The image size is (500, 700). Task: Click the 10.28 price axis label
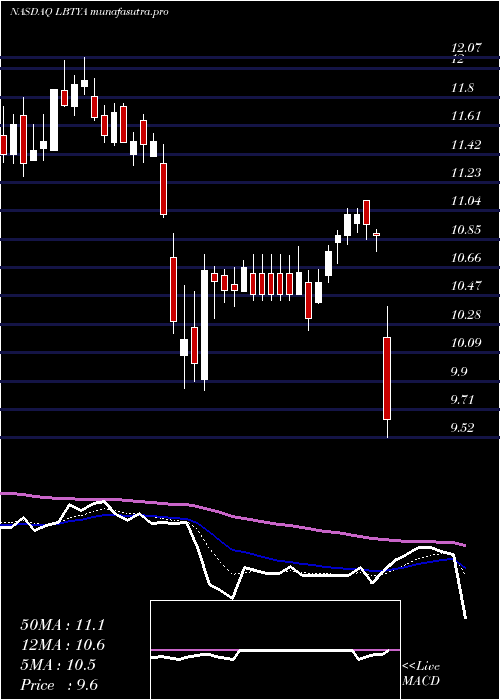click(466, 315)
